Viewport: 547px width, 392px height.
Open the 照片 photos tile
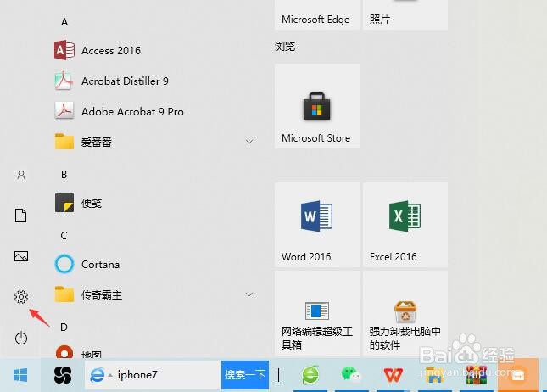pos(405,14)
